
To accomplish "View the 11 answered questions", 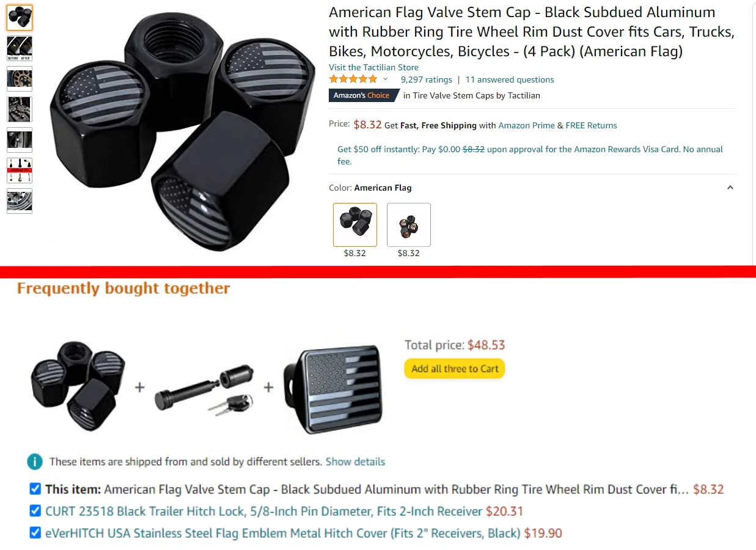I will click(x=510, y=79).
